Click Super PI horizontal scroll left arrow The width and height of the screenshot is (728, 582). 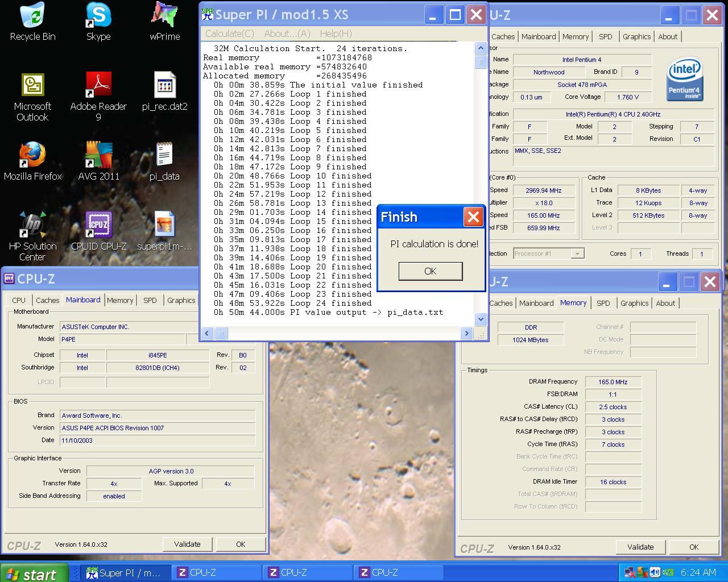[207, 334]
